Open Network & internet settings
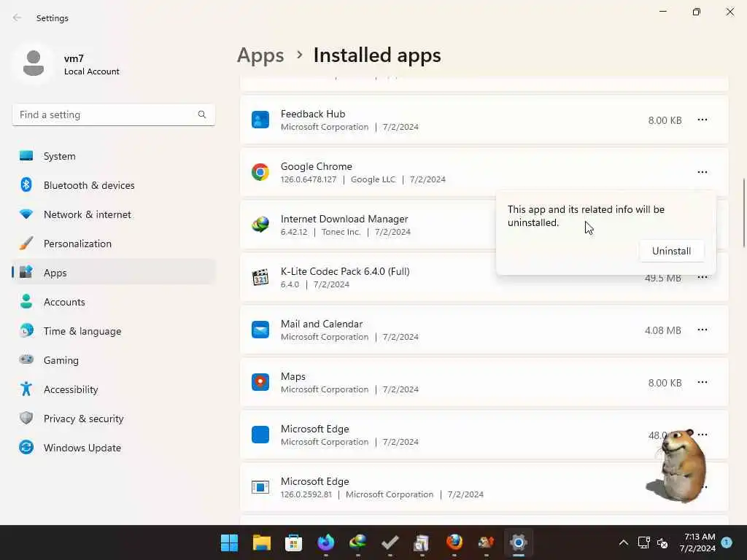Screen dimensions: 747x560 [113, 214]
